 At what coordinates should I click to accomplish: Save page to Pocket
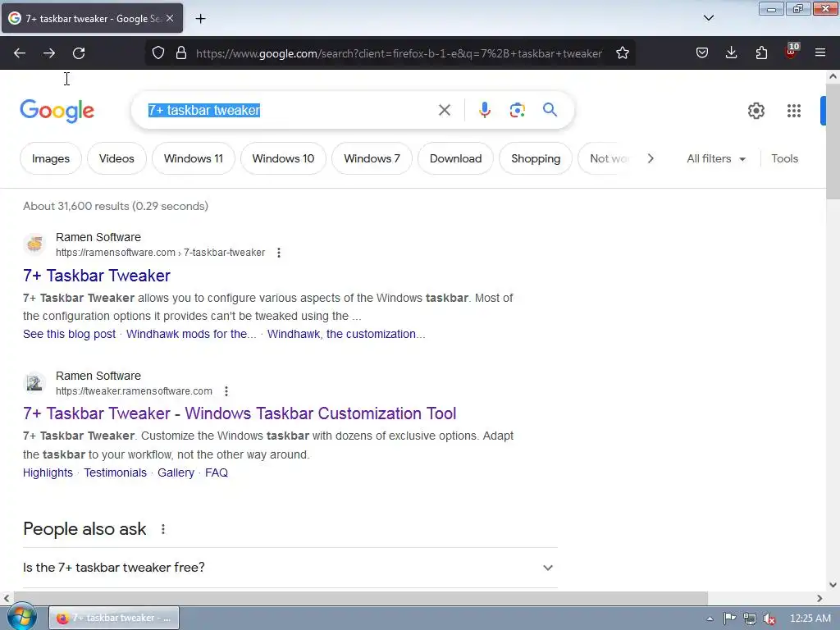702,53
